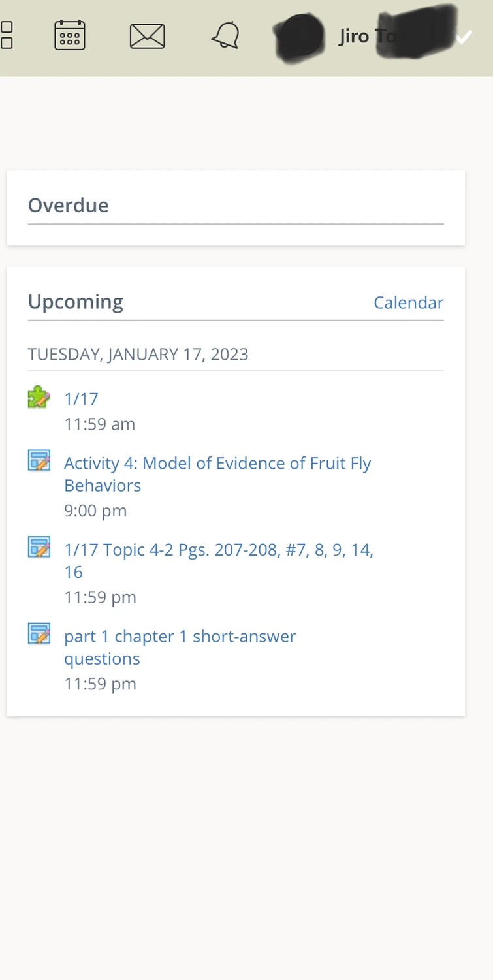The height and width of the screenshot is (980, 493).
Task: Click the 9:00 pm due time
Action: click(95, 511)
